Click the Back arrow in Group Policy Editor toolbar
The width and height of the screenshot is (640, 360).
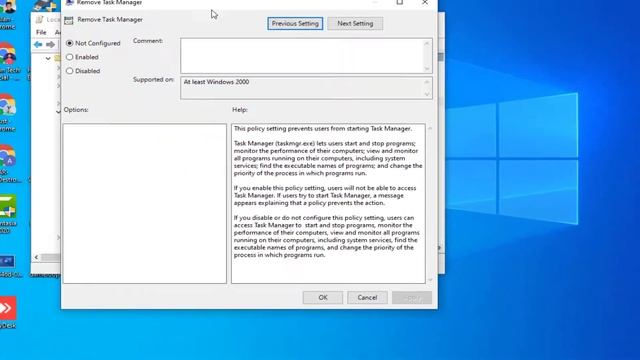38,44
